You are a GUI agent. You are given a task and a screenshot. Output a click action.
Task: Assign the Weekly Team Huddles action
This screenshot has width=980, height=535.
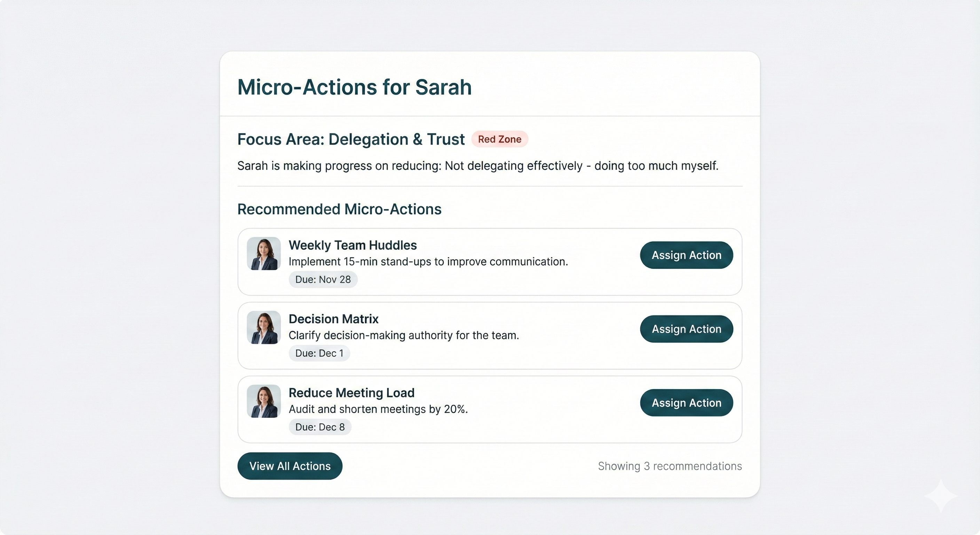(x=686, y=255)
